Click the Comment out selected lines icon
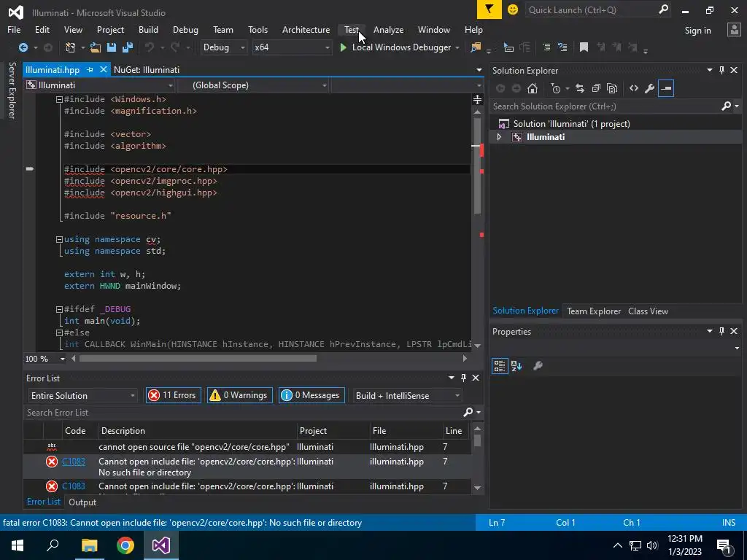The height and width of the screenshot is (560, 747). click(x=546, y=47)
